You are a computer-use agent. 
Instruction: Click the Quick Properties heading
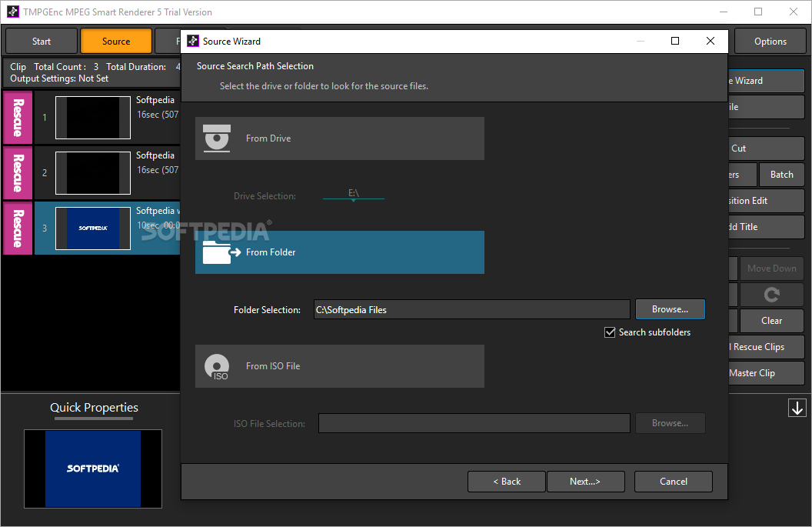pyautogui.click(x=95, y=407)
